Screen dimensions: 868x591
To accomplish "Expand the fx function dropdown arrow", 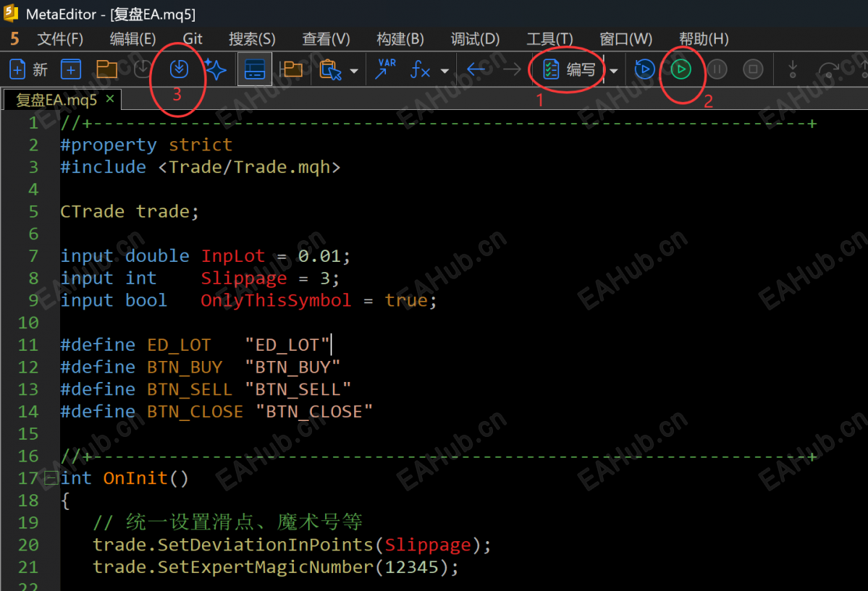I will tap(444, 71).
